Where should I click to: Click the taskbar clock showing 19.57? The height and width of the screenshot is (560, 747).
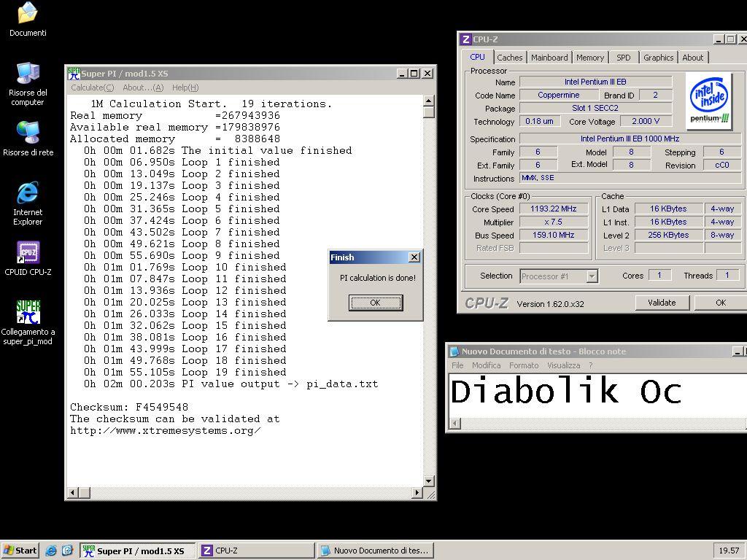[x=729, y=551]
